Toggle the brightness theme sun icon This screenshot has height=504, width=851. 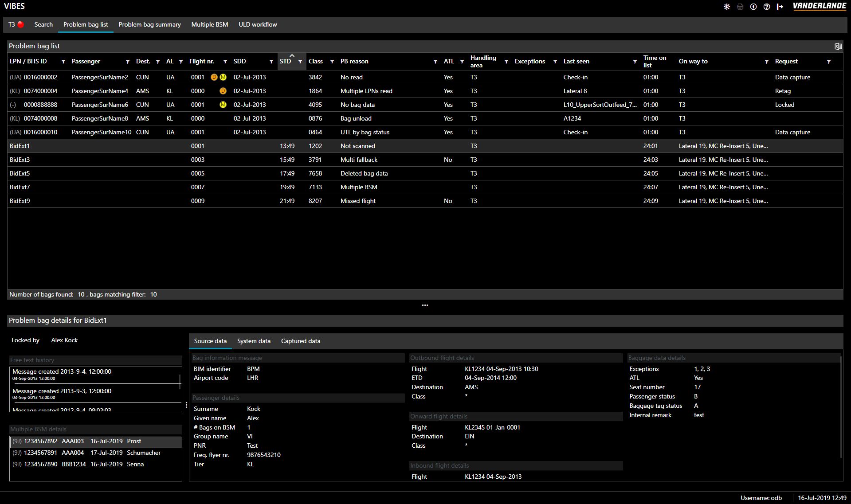point(727,7)
